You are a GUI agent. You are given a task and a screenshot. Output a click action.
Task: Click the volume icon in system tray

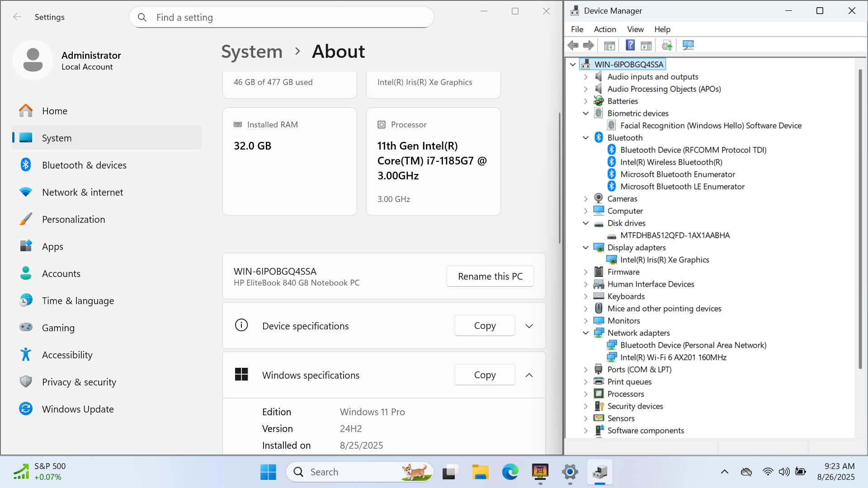point(784,472)
